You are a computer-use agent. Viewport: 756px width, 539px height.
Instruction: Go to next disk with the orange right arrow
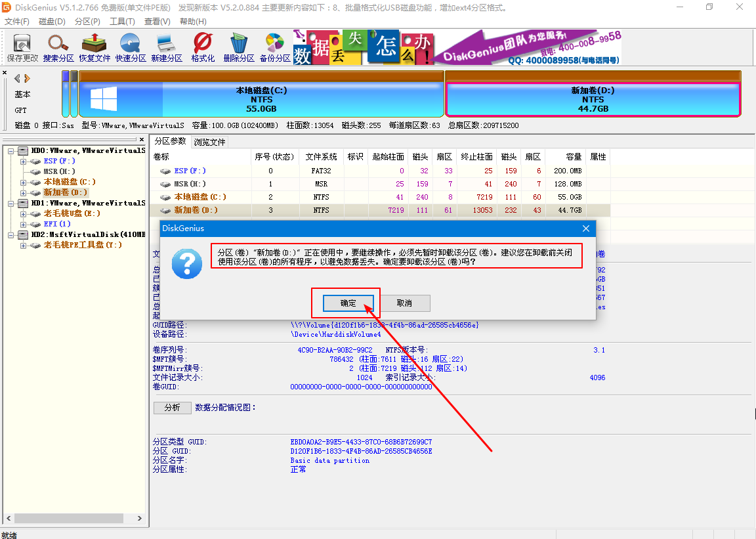click(27, 78)
